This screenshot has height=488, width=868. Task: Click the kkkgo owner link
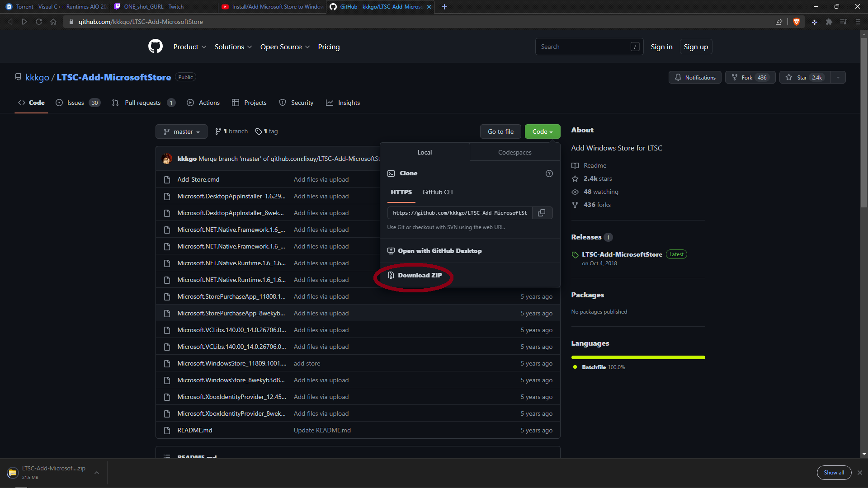[x=37, y=77]
